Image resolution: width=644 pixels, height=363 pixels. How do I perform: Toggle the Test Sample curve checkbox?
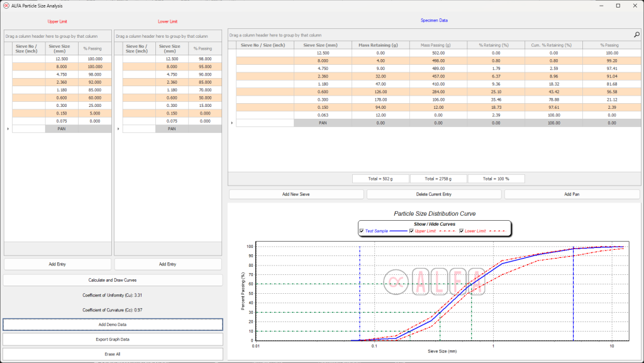click(x=362, y=231)
